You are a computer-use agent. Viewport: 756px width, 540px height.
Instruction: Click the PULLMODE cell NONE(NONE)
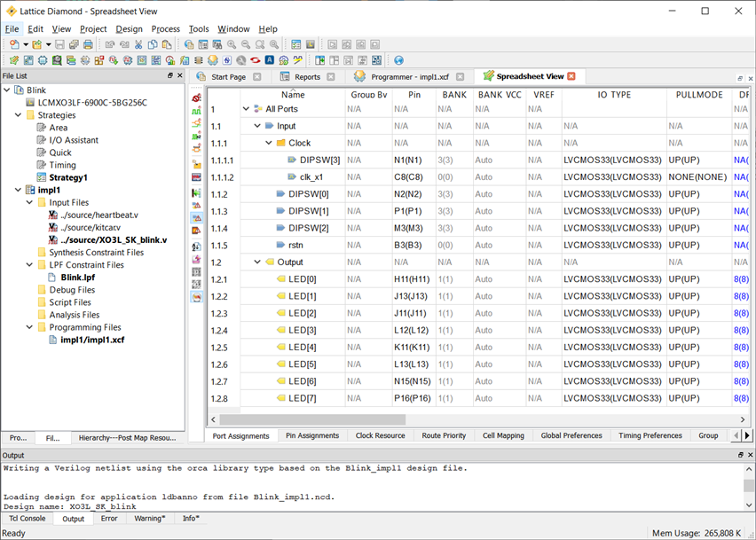tap(697, 177)
